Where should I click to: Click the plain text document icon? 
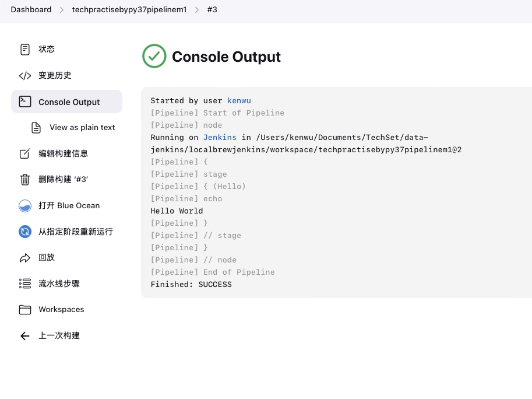tap(36, 128)
